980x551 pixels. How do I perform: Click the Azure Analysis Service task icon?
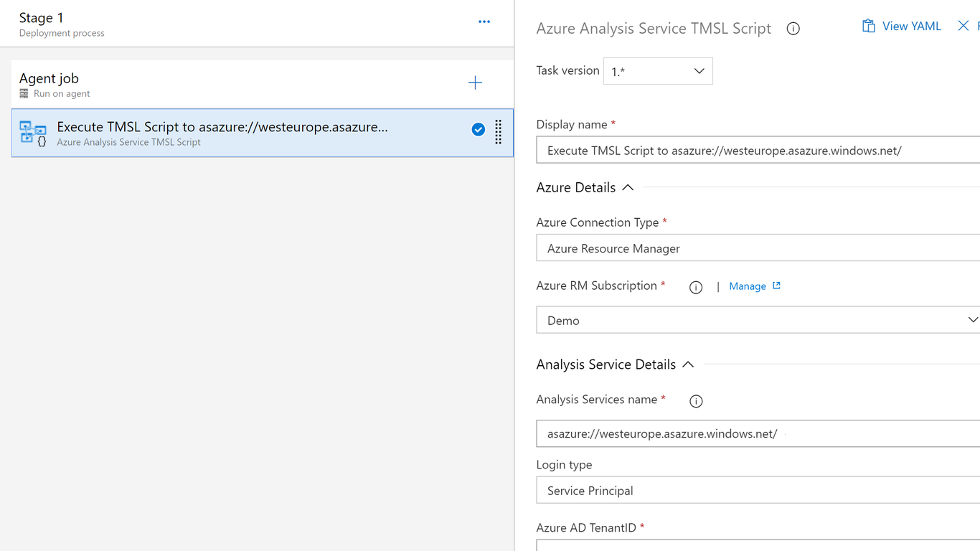click(x=33, y=133)
